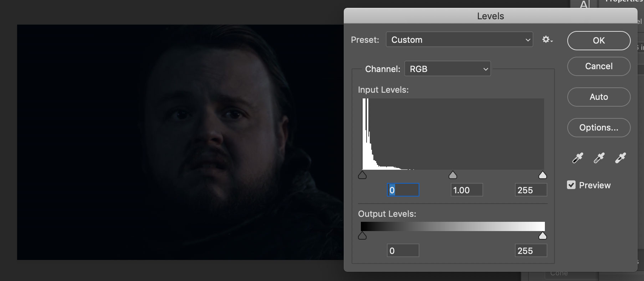Screen dimensions: 644x281
Task: Click the Levels dialog title bar
Action: coord(490,16)
